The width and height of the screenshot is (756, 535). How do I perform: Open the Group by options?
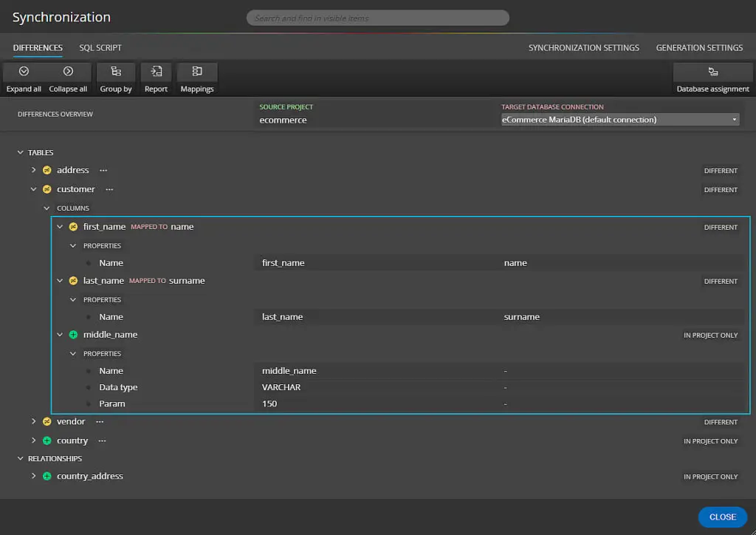pos(116,78)
